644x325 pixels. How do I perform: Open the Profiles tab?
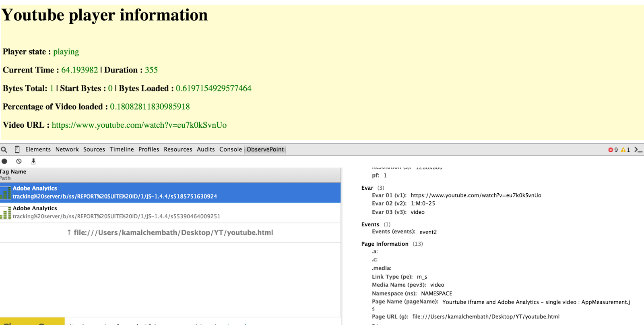coord(149,149)
